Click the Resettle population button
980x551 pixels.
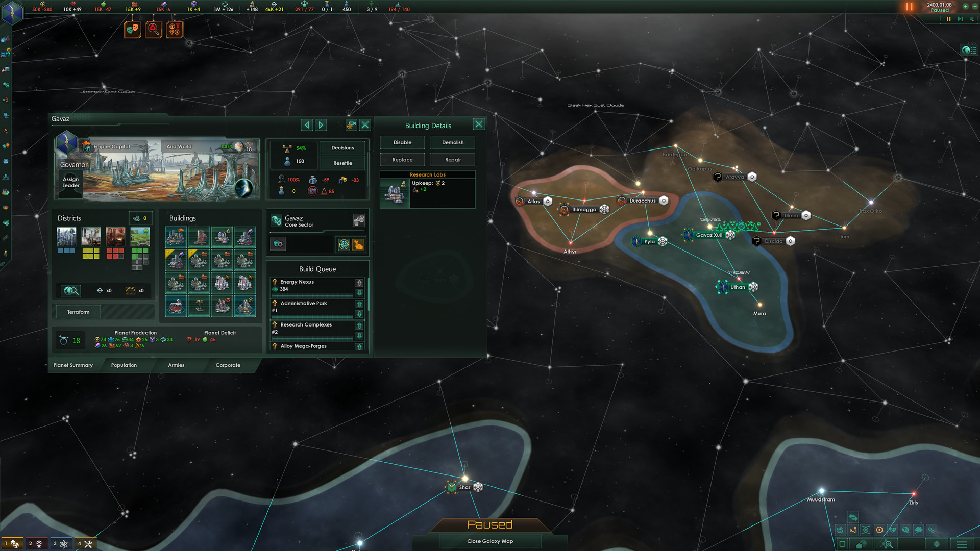344,163
